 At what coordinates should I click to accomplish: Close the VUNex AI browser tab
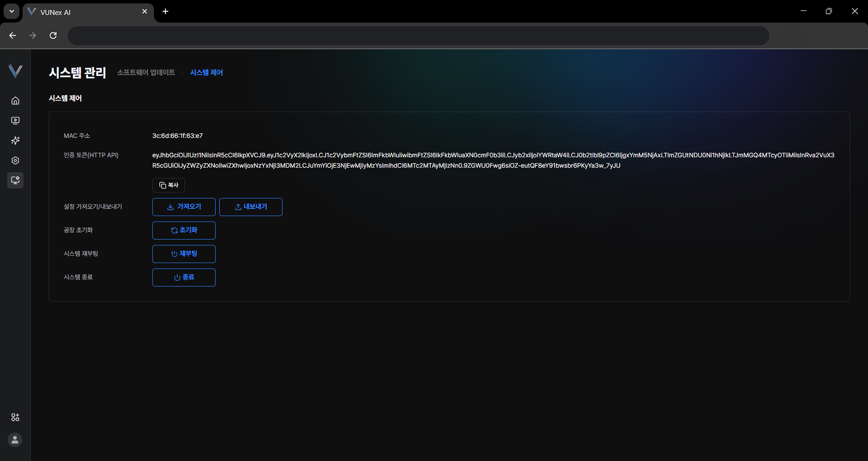(x=145, y=12)
